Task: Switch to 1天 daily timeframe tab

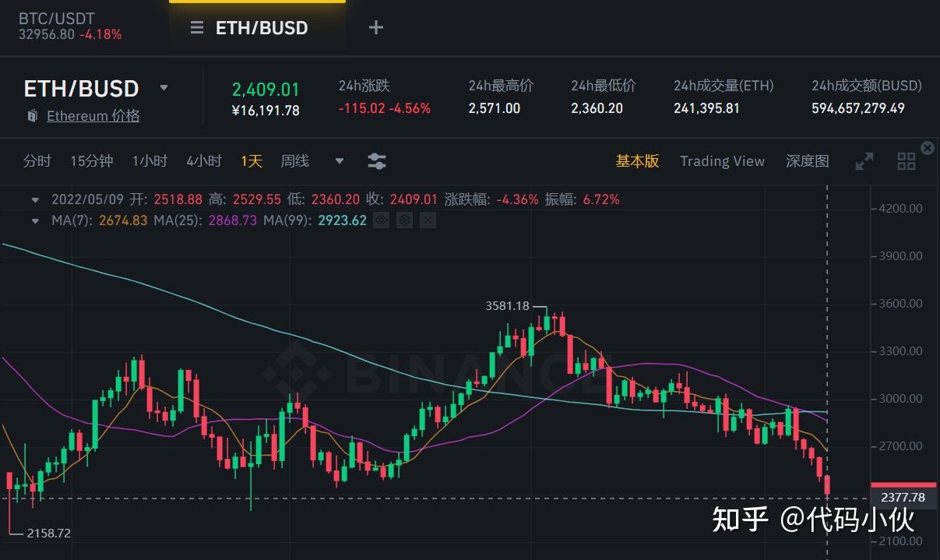Action: coord(251,161)
